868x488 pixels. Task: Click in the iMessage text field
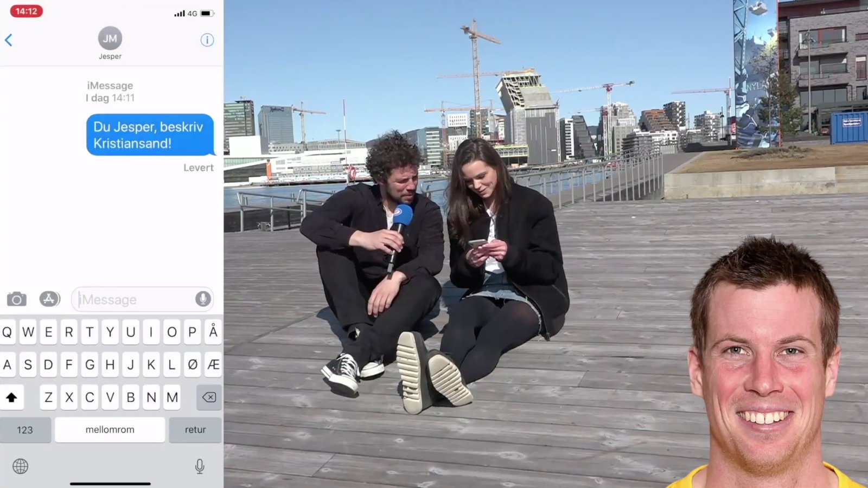(x=133, y=299)
